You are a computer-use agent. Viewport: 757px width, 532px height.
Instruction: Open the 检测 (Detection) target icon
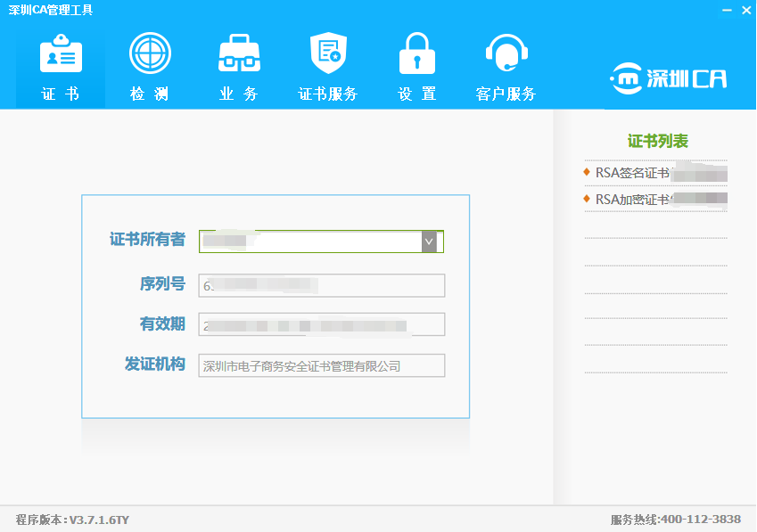(150, 53)
